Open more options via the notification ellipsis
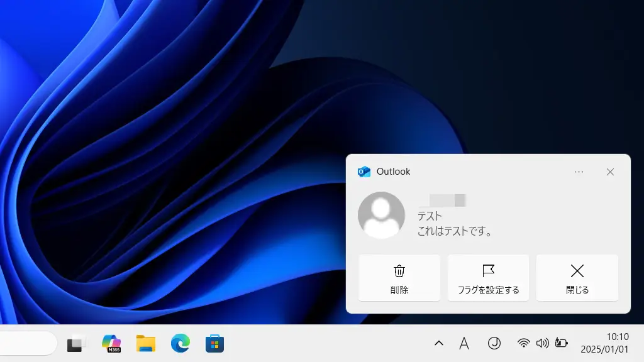The height and width of the screenshot is (362, 644). tap(579, 172)
